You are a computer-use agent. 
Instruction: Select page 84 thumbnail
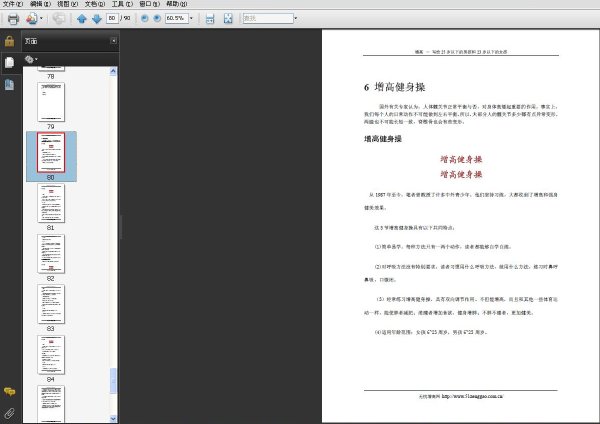[x=51, y=355]
